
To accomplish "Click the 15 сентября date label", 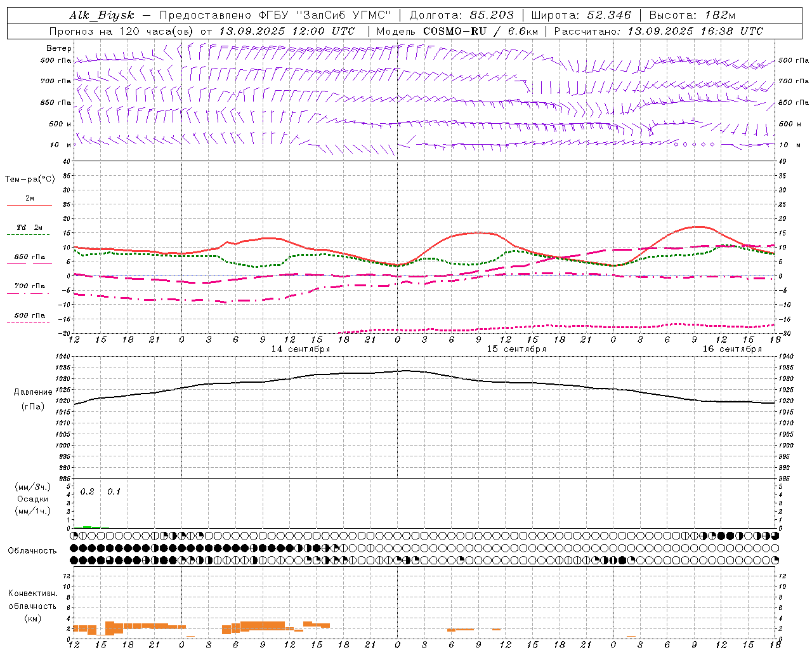I will (x=516, y=349).
